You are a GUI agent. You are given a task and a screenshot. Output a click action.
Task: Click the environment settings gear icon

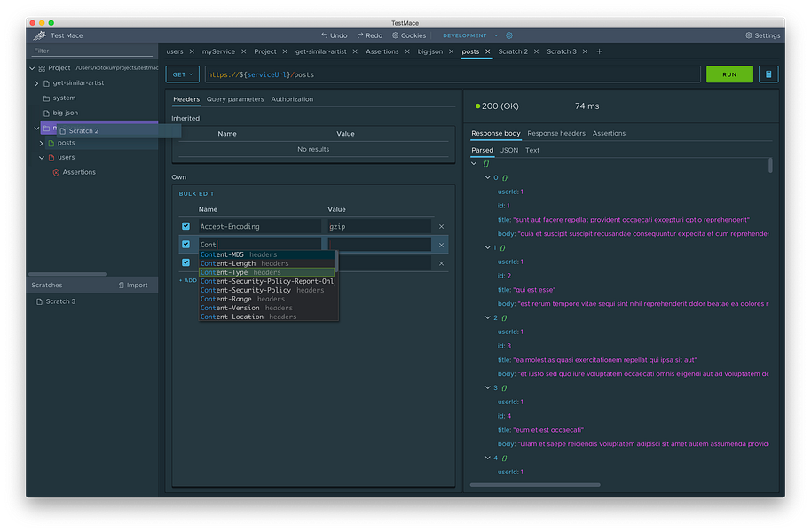509,35
